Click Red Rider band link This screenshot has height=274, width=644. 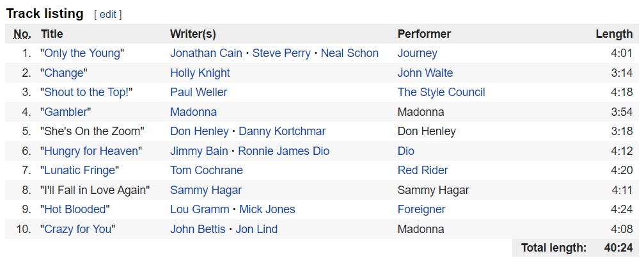coord(422,170)
